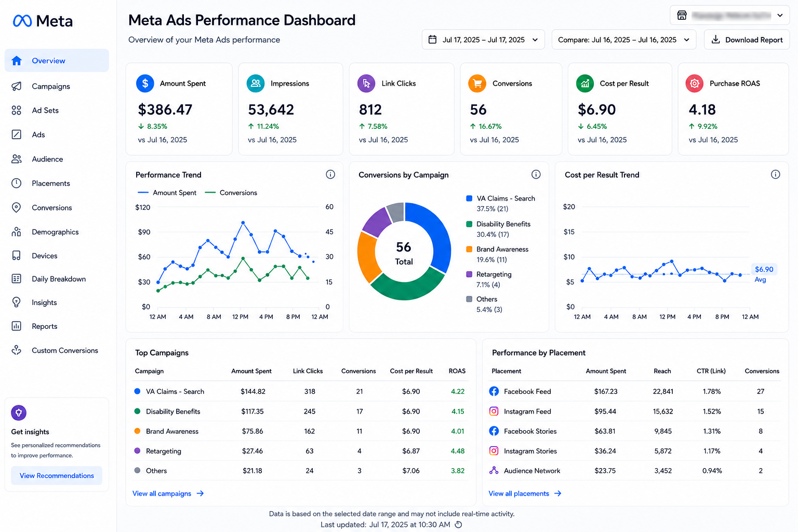This screenshot has height=532, width=798.
Task: Click the green donut chart segment
Action: (x=408, y=290)
